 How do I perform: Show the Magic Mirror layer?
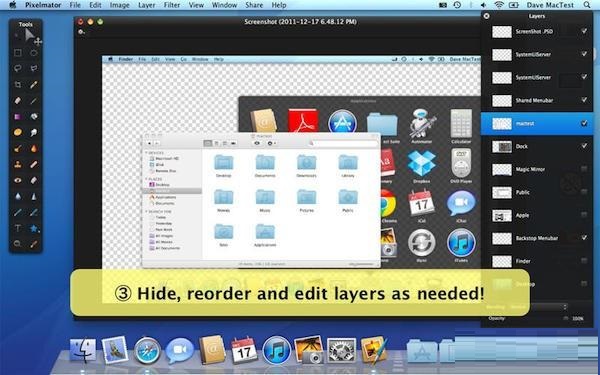pos(584,169)
